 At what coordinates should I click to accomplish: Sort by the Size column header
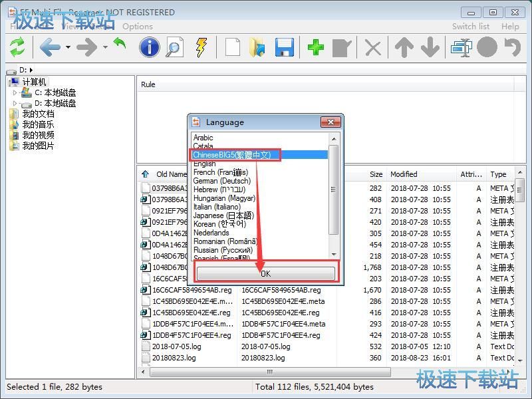pos(376,174)
